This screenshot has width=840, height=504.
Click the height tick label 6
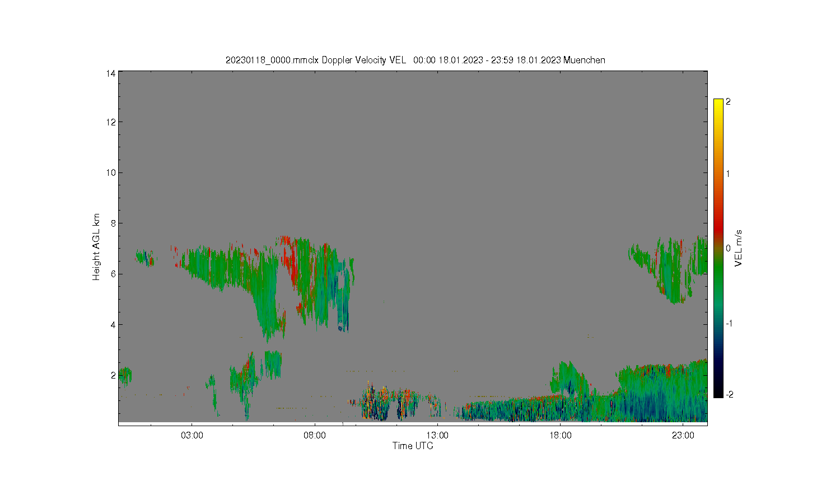pos(113,274)
